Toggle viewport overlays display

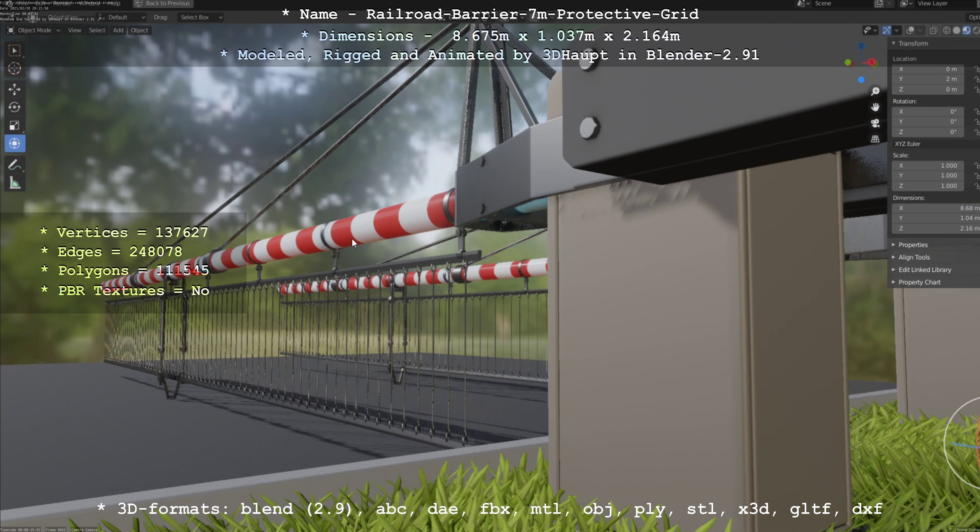[910, 30]
